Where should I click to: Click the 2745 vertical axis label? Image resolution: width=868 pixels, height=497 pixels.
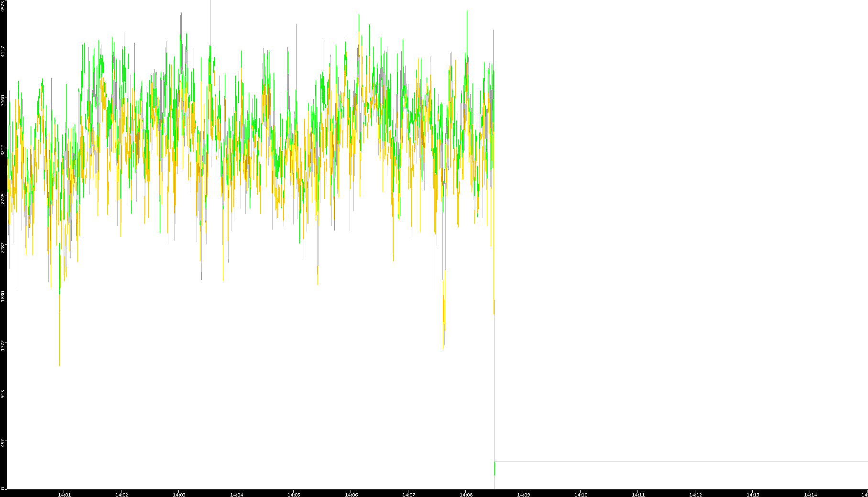(x=3, y=199)
